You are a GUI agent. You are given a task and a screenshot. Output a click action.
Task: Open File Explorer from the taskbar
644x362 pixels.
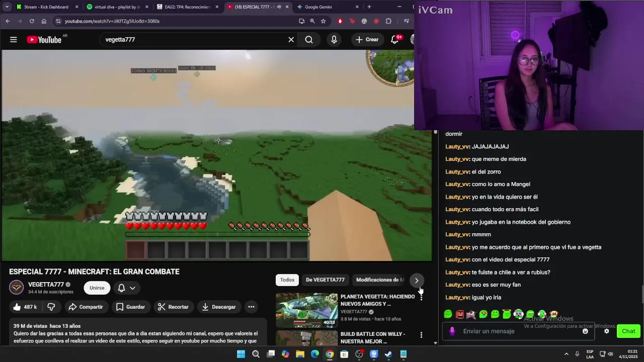click(x=300, y=354)
